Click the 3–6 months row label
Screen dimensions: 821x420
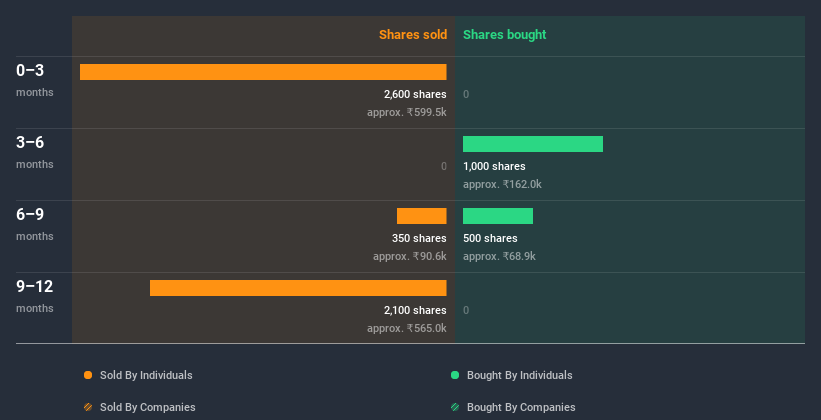click(x=35, y=152)
